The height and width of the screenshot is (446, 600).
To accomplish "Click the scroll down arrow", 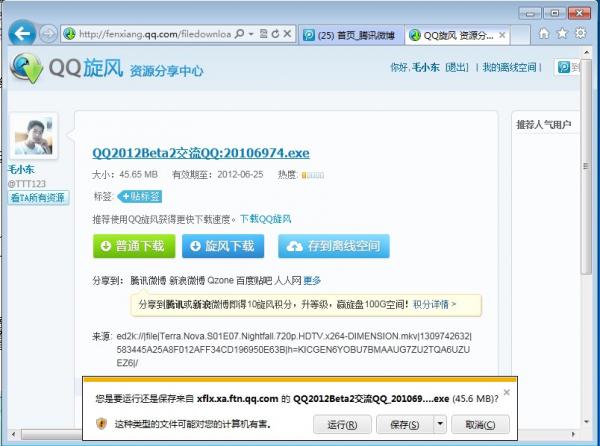I will point(586,422).
